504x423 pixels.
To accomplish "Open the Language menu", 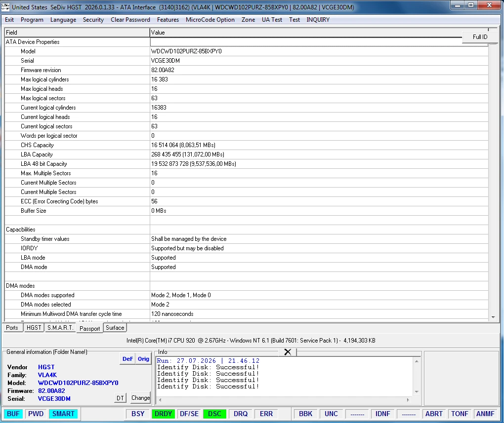I will coord(63,20).
